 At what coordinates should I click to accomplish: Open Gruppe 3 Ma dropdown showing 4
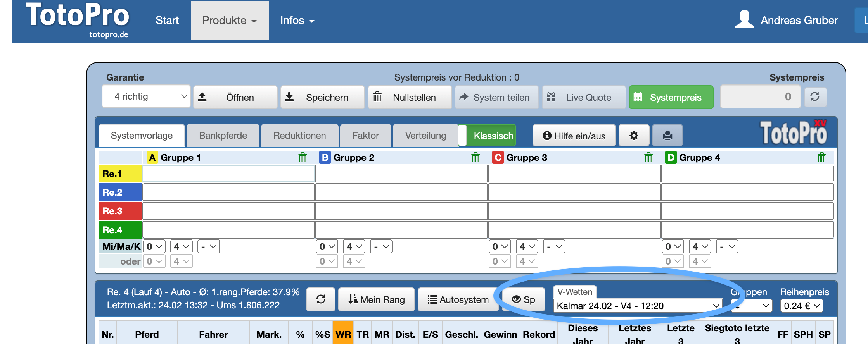527,247
